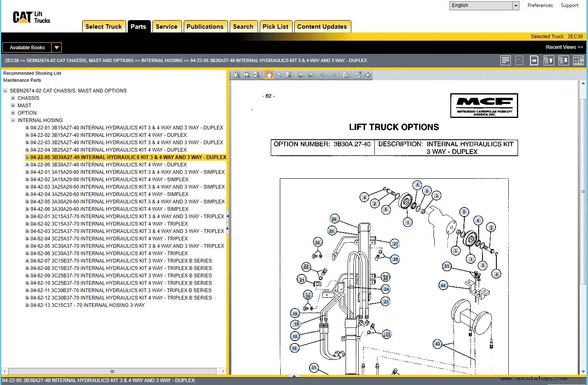Select the hand pan tool
Viewport: 588px width, 385px height.
269,75
